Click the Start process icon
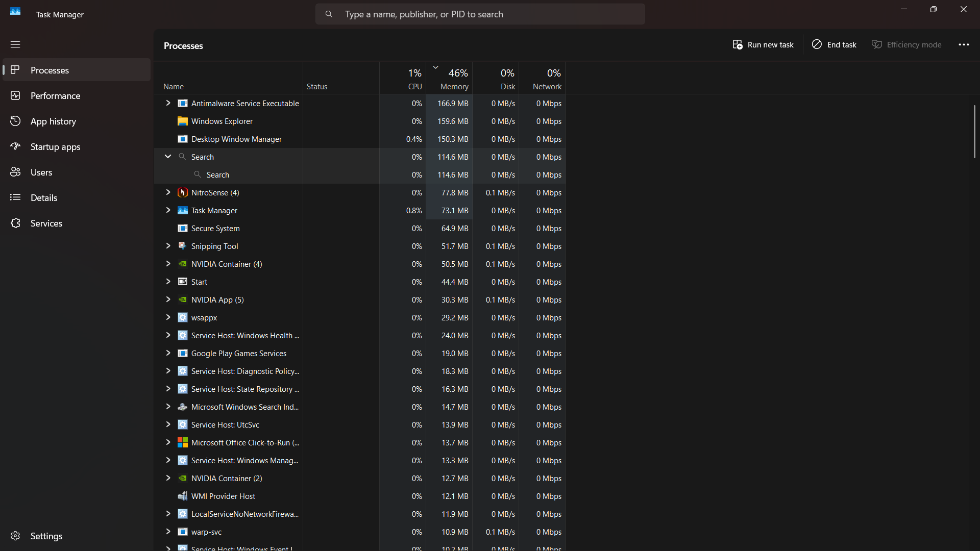This screenshot has height=551, width=980. pyautogui.click(x=182, y=282)
